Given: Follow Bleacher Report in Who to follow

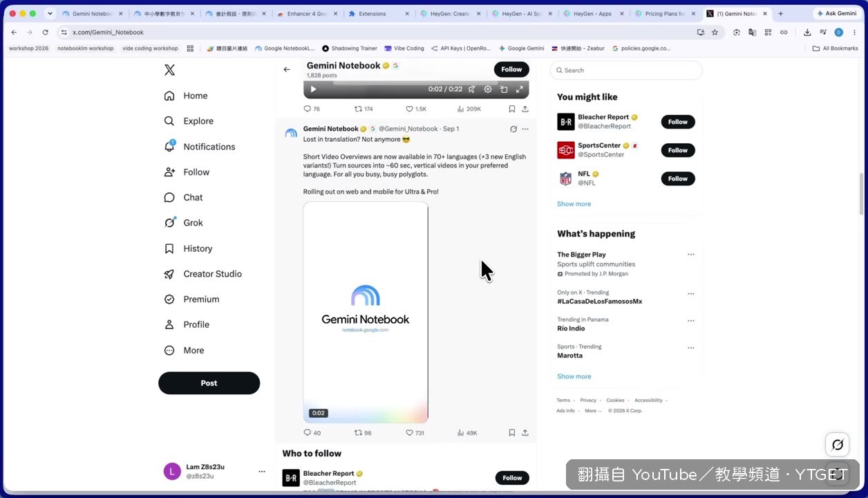Looking at the screenshot, I should pos(512,478).
